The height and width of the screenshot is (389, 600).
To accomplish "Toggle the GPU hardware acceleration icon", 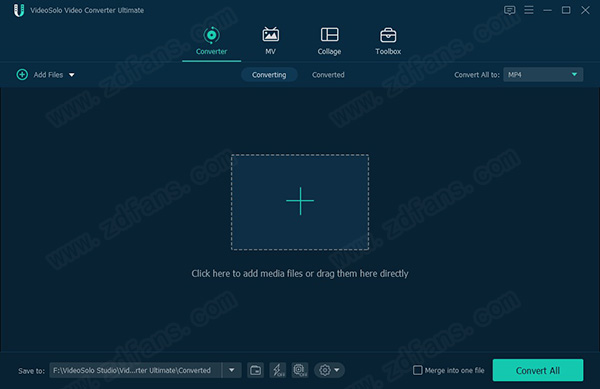I will click(x=300, y=370).
